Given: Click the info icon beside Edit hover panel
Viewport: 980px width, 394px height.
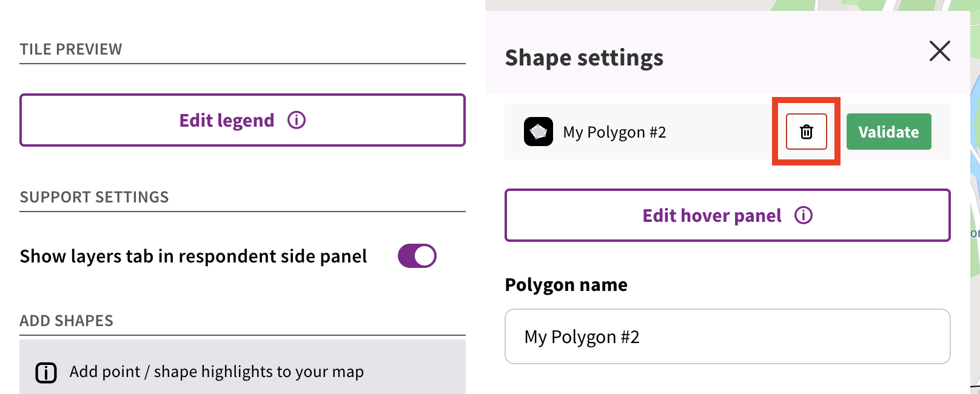Looking at the screenshot, I should point(804,215).
